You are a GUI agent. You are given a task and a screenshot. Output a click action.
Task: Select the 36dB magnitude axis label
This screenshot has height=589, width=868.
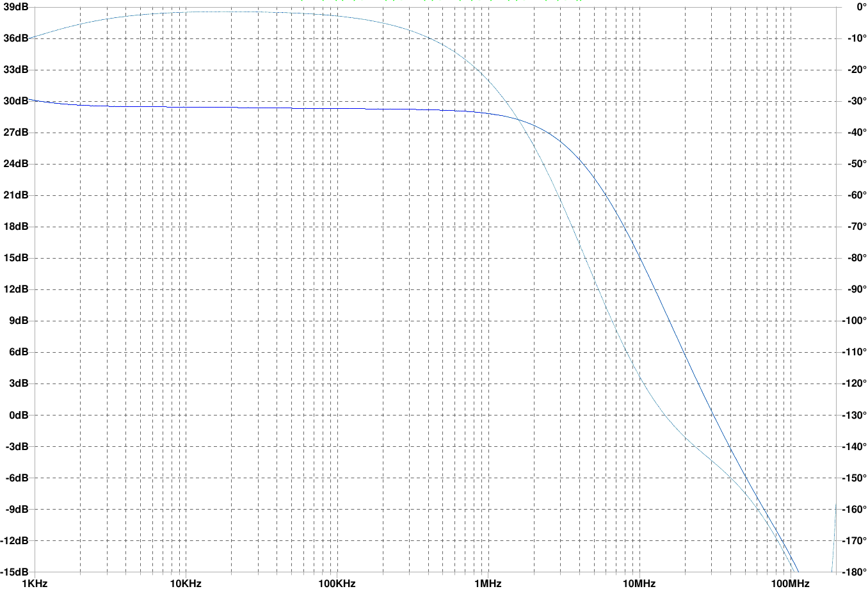click(x=15, y=38)
